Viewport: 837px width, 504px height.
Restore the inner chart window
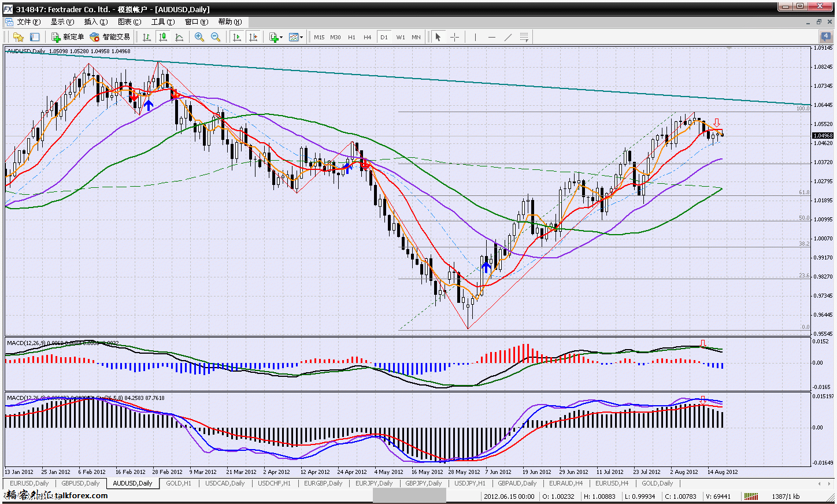pyautogui.click(x=819, y=22)
